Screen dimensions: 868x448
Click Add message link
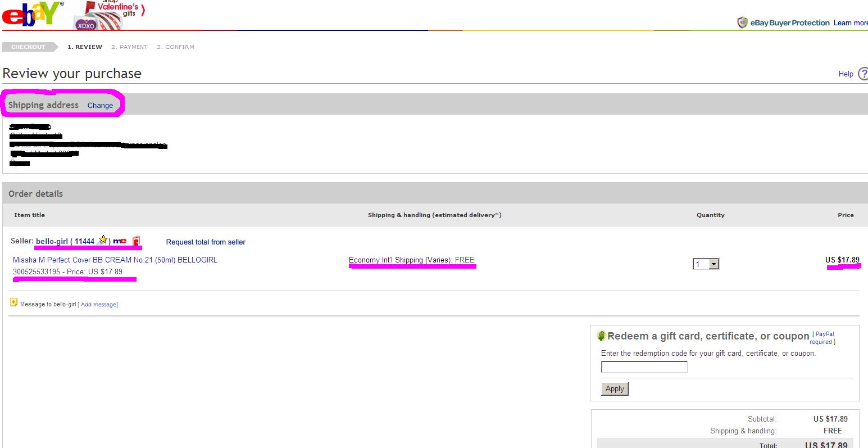(x=99, y=305)
